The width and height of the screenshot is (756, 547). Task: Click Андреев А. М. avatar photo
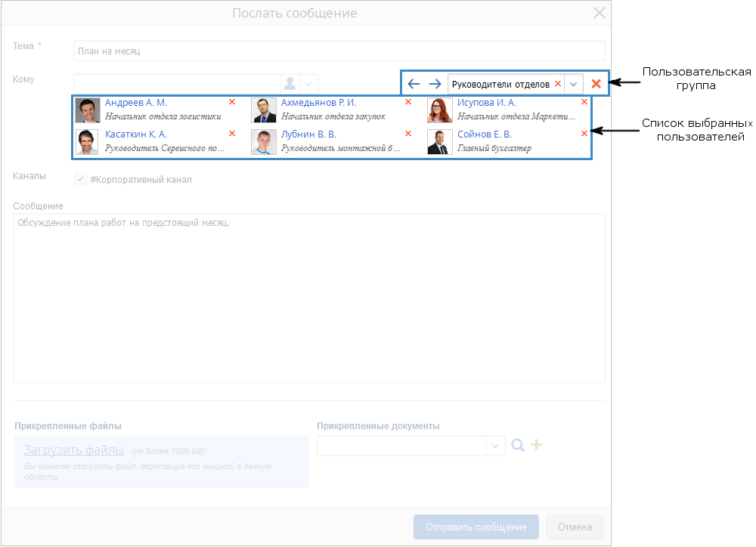[88, 110]
